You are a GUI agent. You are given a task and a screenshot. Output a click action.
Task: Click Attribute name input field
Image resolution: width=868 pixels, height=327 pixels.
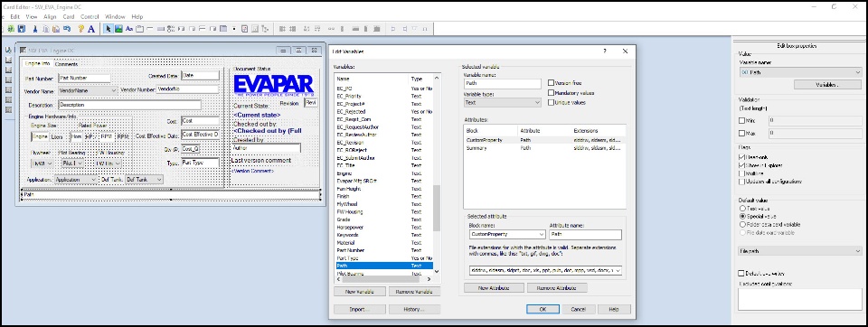pos(586,234)
